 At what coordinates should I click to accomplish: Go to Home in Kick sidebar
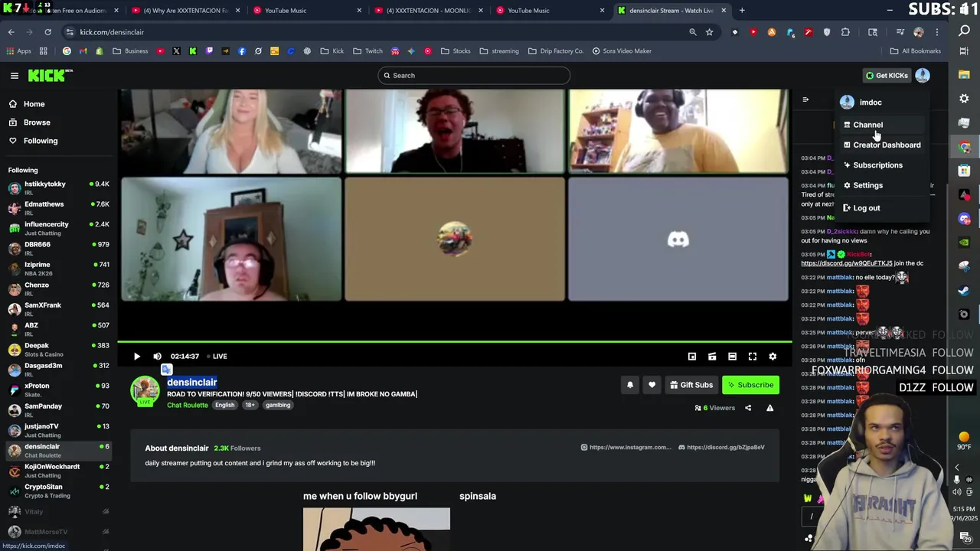(x=34, y=104)
